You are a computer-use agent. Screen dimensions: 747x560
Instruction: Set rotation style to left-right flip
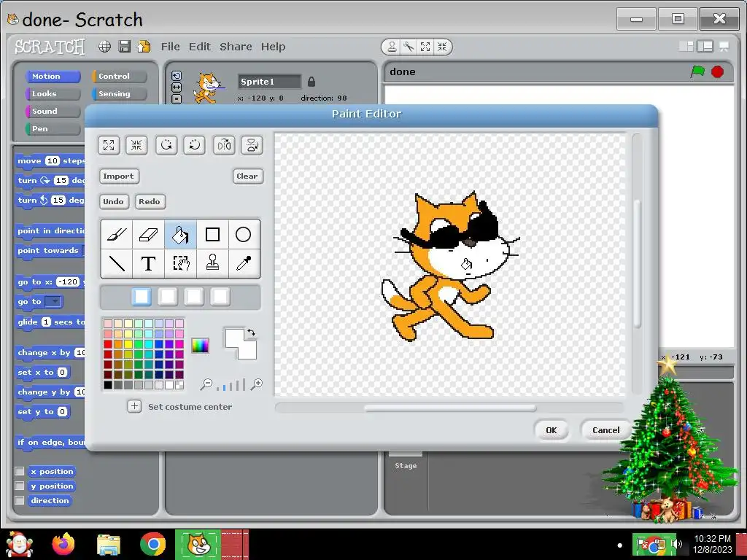point(177,87)
